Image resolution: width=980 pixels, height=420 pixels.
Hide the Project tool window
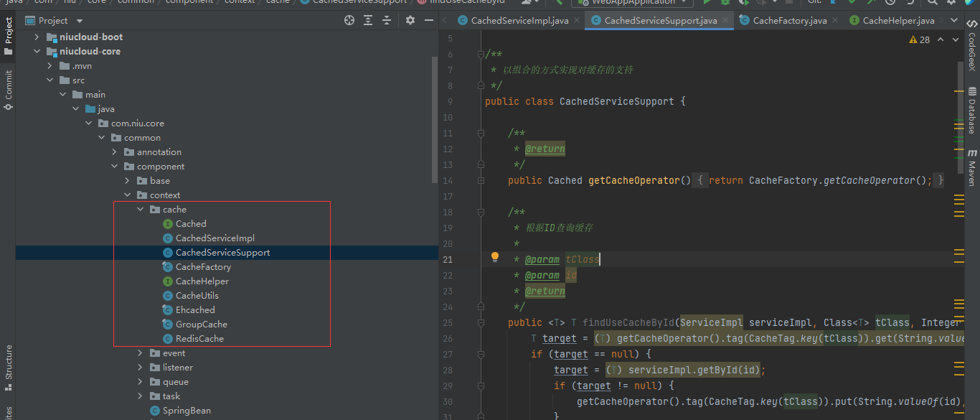429,21
